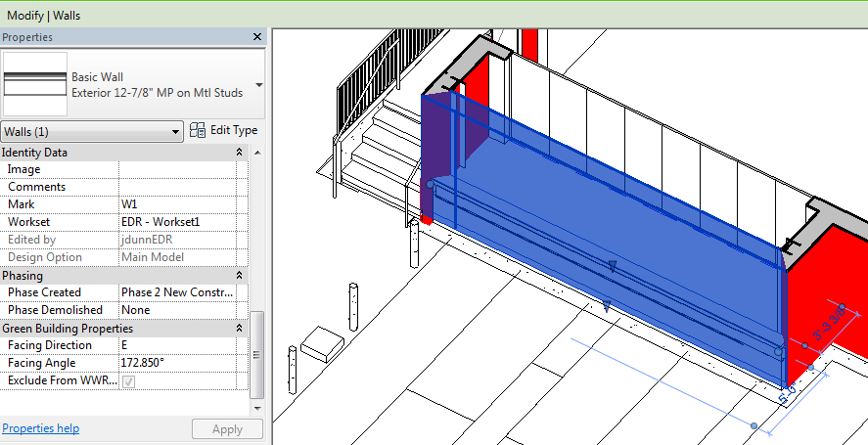Open the wall type selector dropdown
868x445 pixels.
pos(258,85)
